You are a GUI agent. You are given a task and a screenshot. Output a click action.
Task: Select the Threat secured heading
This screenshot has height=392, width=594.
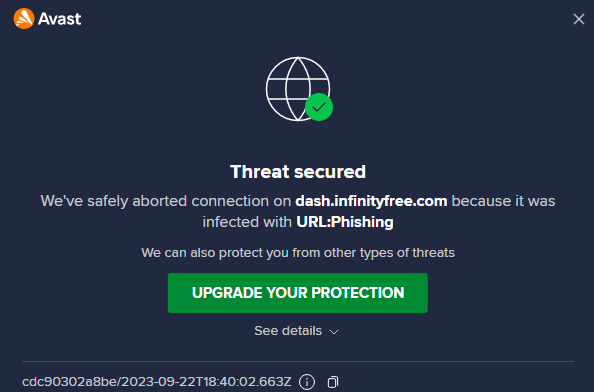(298, 172)
